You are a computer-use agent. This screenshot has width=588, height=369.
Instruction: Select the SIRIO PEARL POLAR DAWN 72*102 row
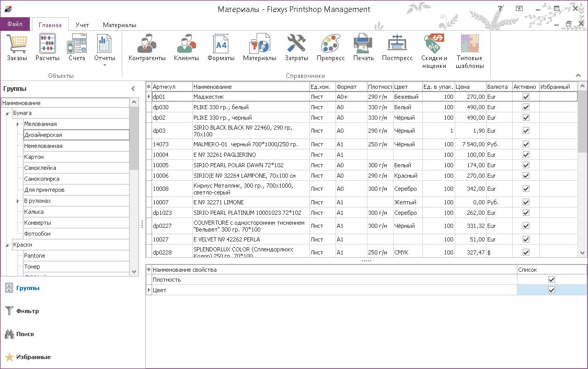(x=362, y=165)
